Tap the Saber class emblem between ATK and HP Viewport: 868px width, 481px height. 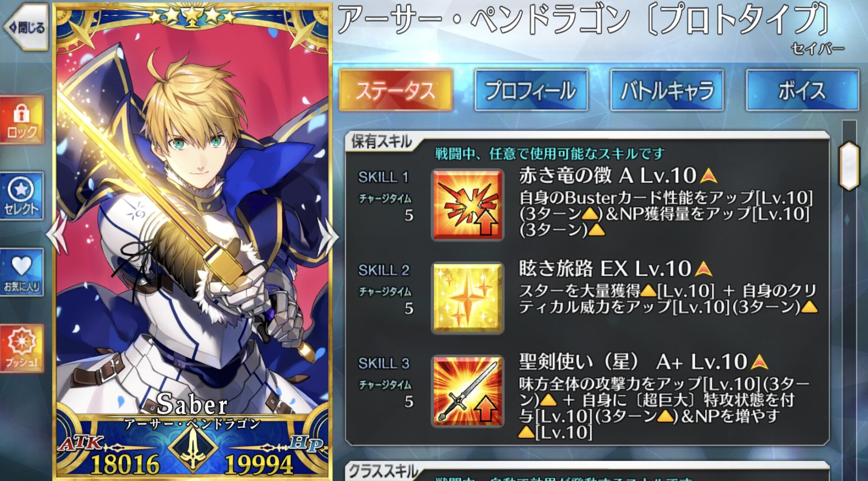pyautogui.click(x=193, y=448)
